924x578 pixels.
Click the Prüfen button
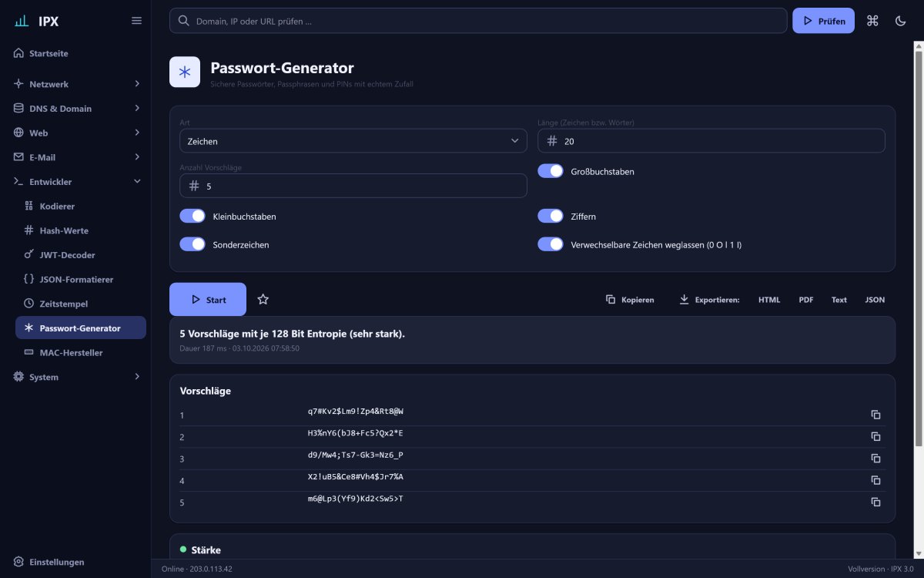click(x=823, y=21)
